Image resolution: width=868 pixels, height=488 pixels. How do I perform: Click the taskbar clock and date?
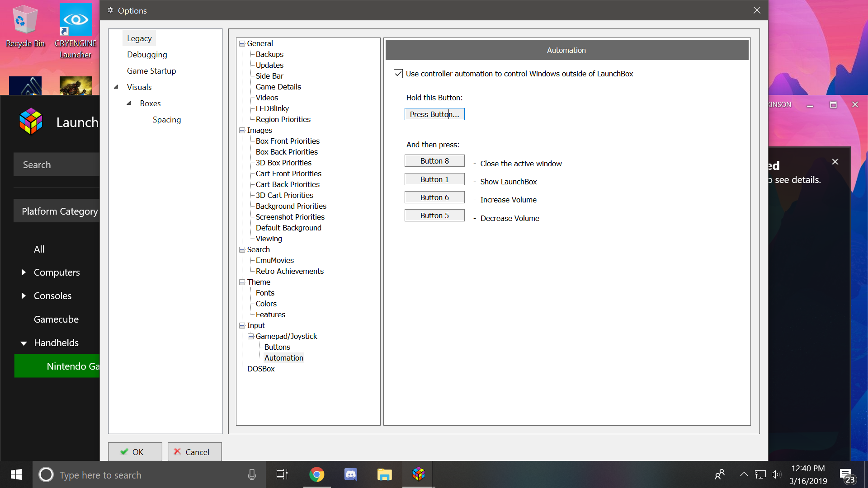pos(808,475)
